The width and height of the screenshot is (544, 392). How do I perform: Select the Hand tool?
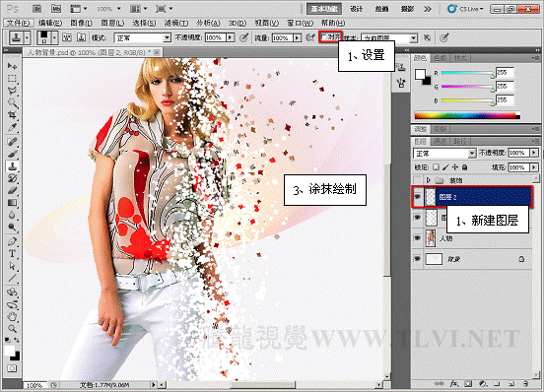(x=12, y=316)
